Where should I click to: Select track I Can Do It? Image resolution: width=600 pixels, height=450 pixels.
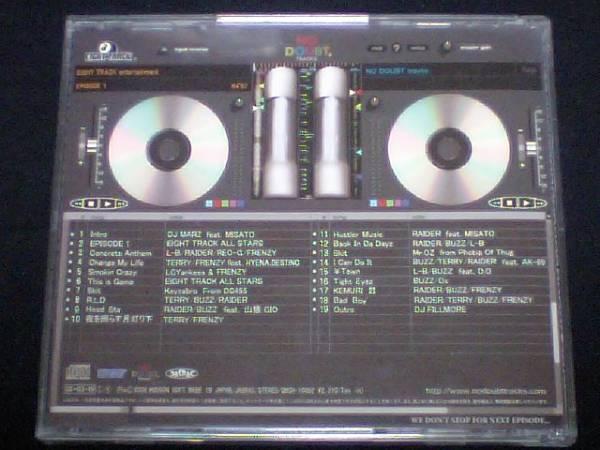click(352, 262)
